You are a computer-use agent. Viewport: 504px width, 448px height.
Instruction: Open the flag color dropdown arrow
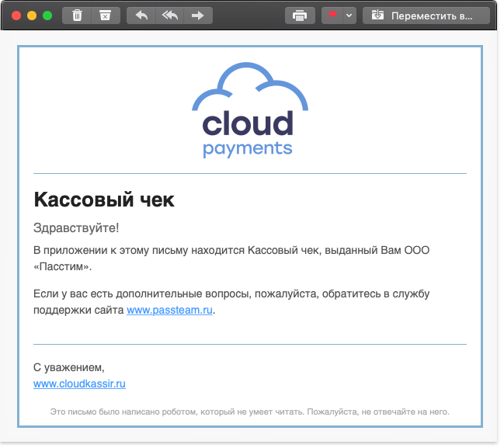(349, 16)
